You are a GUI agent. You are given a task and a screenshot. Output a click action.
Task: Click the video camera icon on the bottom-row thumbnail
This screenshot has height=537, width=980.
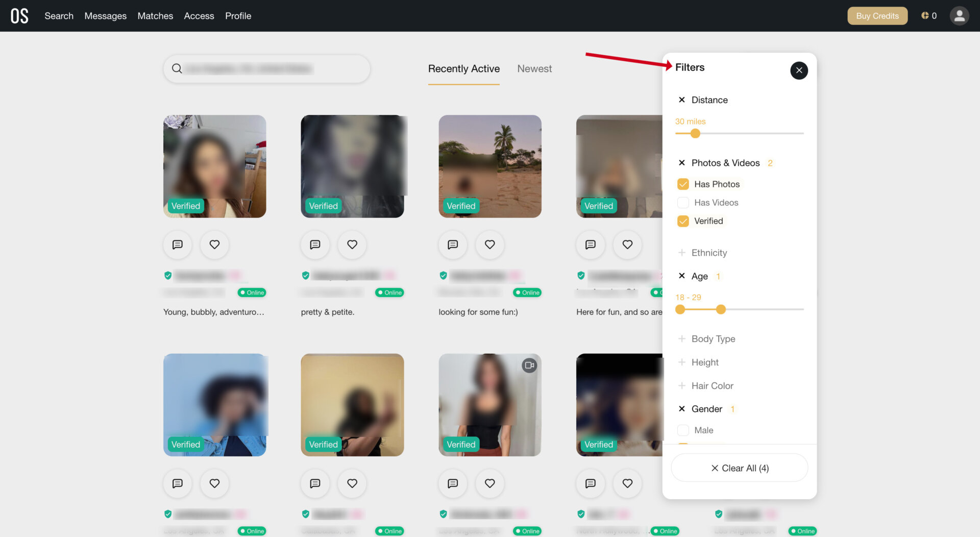[529, 365]
